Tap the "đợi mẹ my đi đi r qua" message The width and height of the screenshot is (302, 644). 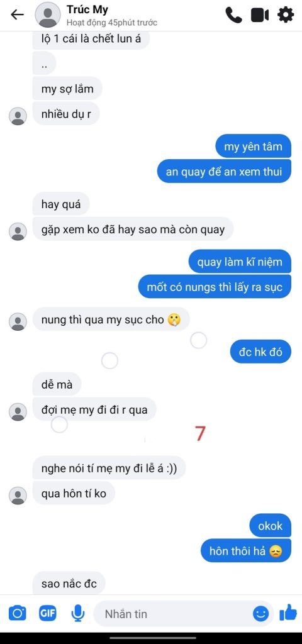click(94, 409)
